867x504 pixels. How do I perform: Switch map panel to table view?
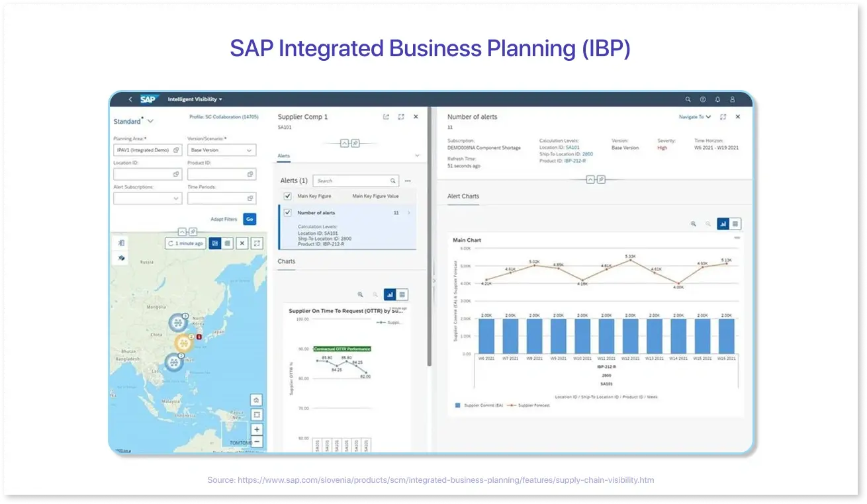point(228,243)
